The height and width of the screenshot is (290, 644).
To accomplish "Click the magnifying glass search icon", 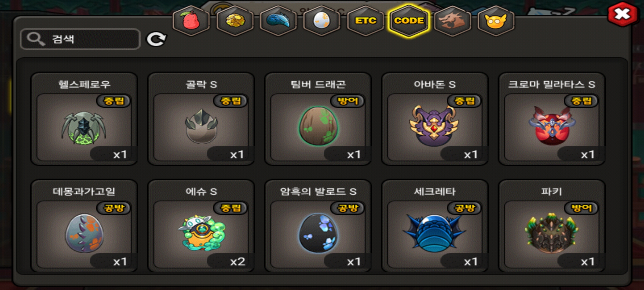I will [x=35, y=39].
